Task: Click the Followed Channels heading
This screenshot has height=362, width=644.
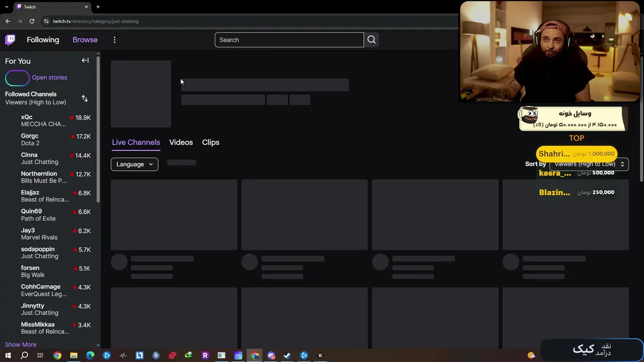Action: (31, 94)
